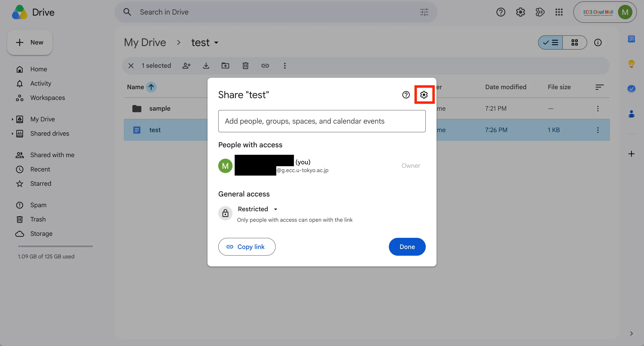Open Drive support help icon in header
Viewport: 644px width, 346px height.
[x=501, y=12]
